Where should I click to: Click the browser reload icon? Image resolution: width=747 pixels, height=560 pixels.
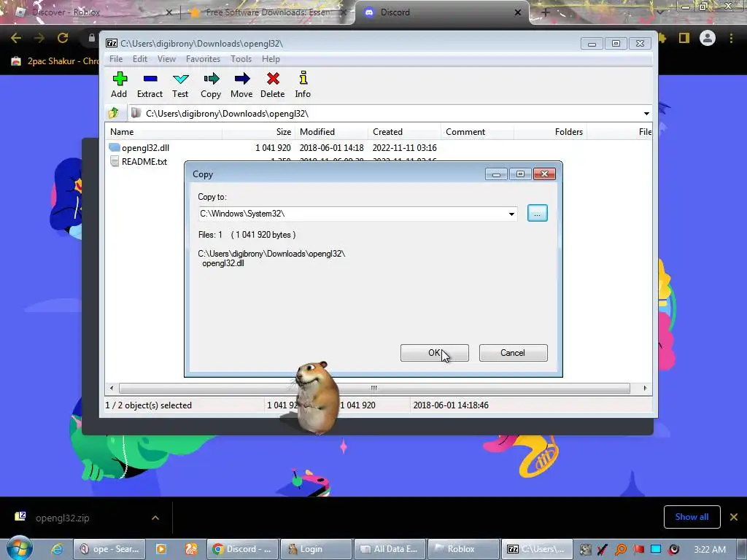click(63, 38)
